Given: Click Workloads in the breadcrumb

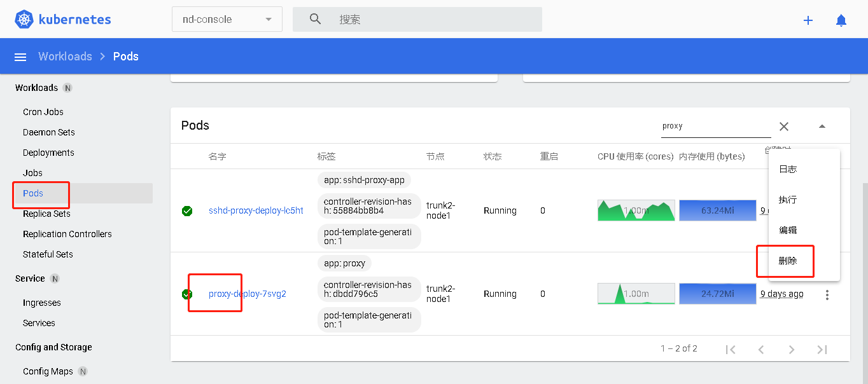Looking at the screenshot, I should coord(65,57).
